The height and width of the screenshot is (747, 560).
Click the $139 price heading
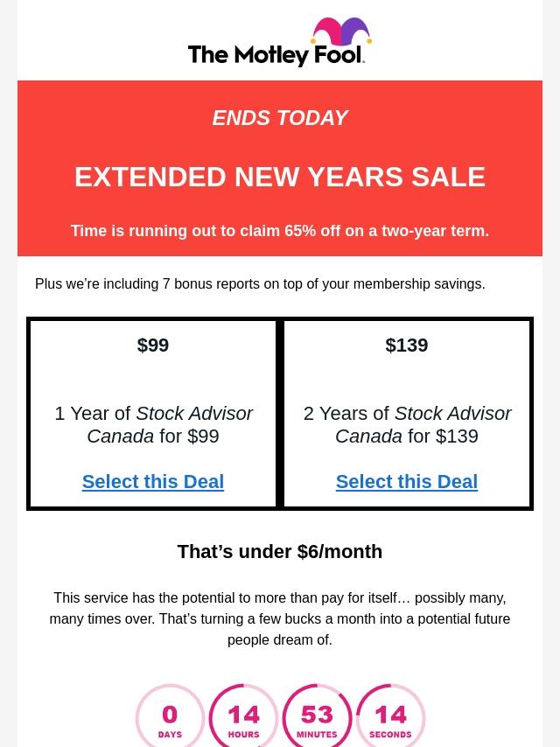(407, 345)
